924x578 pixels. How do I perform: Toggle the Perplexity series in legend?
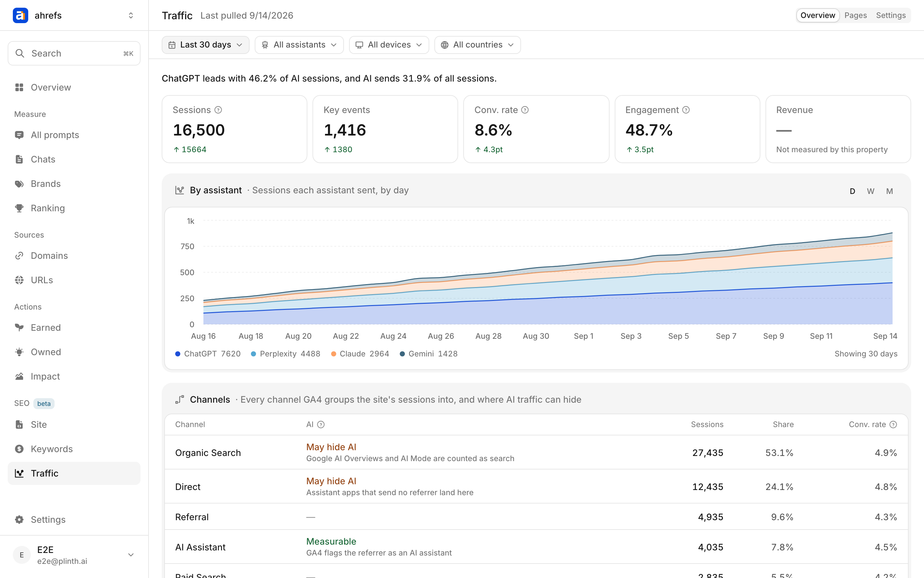(286, 354)
